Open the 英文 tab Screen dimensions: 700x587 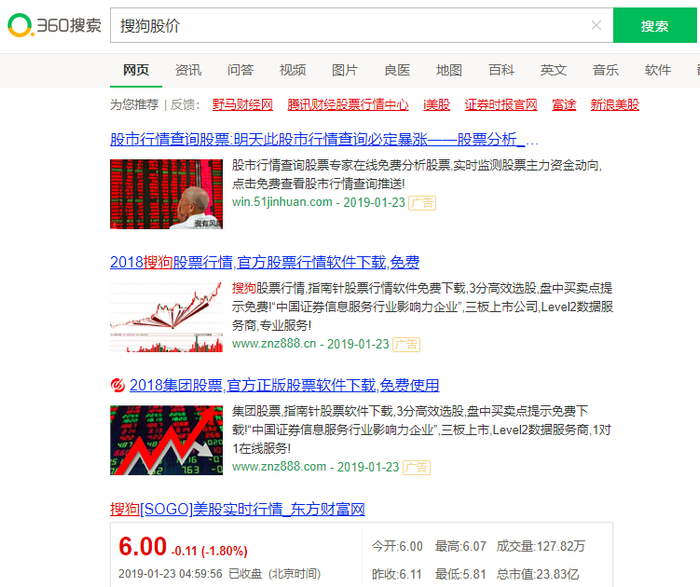coord(554,70)
